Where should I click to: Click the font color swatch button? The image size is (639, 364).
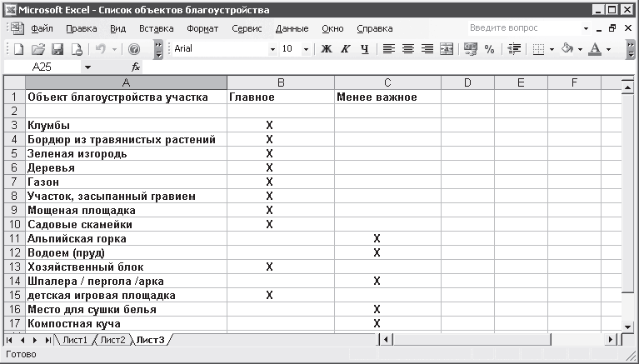click(595, 49)
